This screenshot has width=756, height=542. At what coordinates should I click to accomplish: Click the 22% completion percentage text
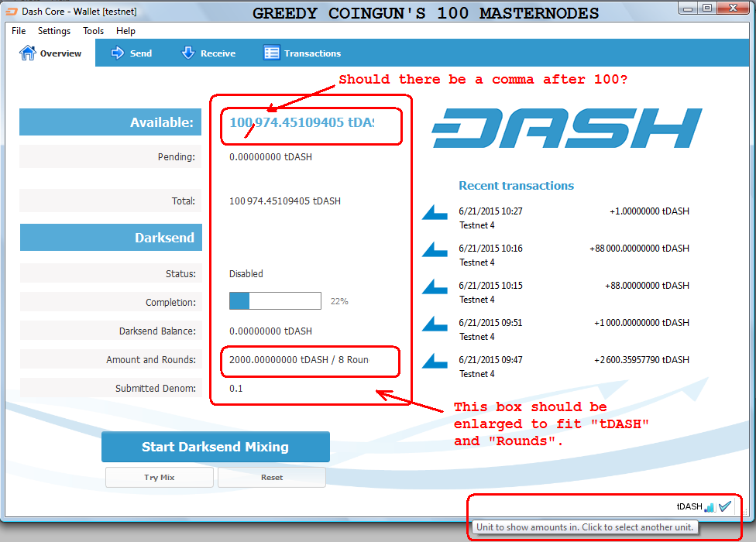point(339,301)
